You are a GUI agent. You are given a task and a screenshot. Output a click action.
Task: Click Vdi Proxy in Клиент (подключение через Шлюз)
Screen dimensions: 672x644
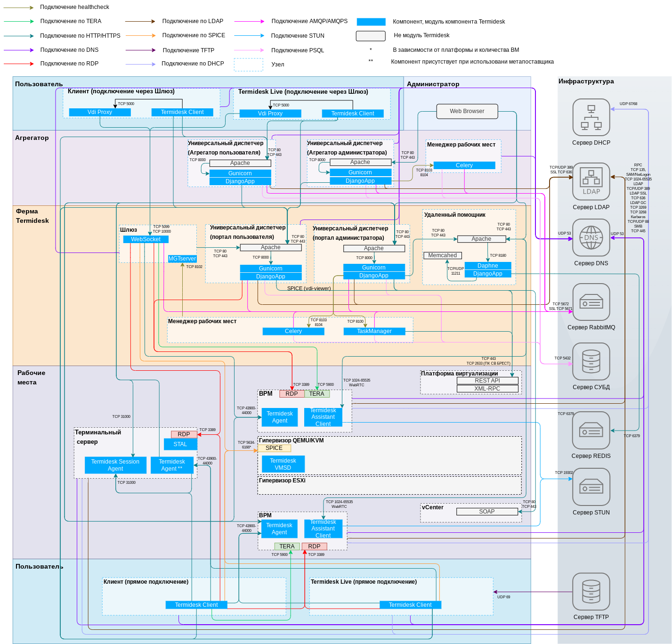pyautogui.click(x=100, y=112)
